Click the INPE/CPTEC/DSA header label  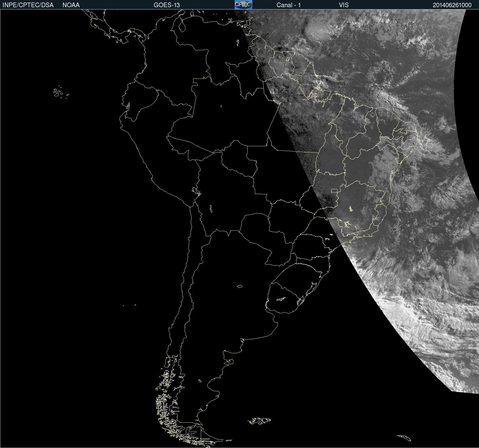coord(28,5)
